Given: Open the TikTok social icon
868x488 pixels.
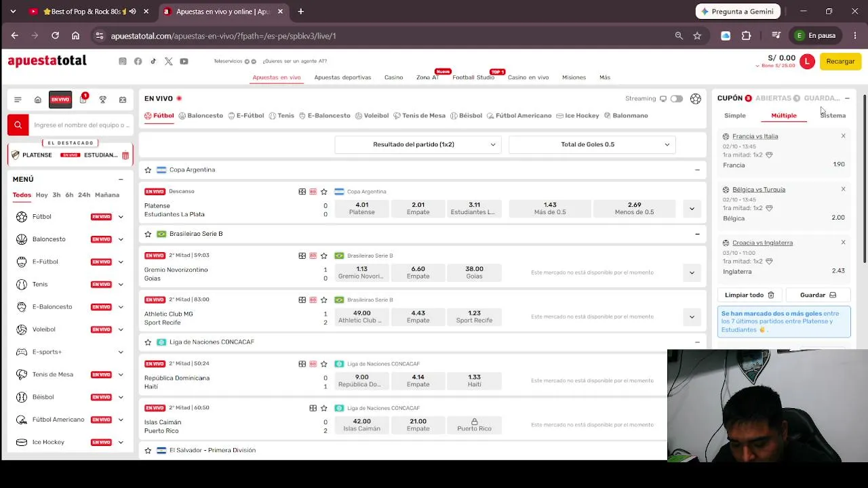Looking at the screenshot, I should click(x=153, y=61).
